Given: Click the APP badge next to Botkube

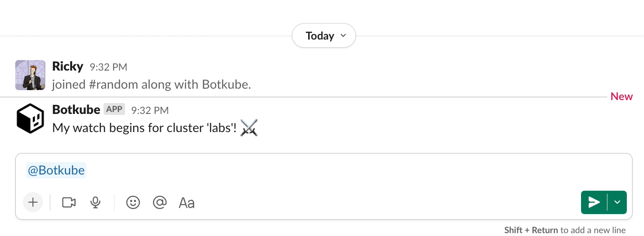Looking at the screenshot, I should click(114, 110).
